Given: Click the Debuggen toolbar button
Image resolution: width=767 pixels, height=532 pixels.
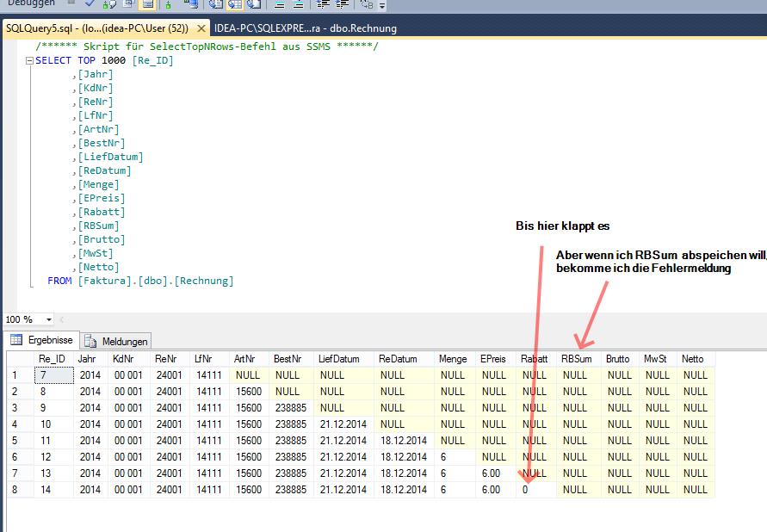Looking at the screenshot, I should coord(31,3).
